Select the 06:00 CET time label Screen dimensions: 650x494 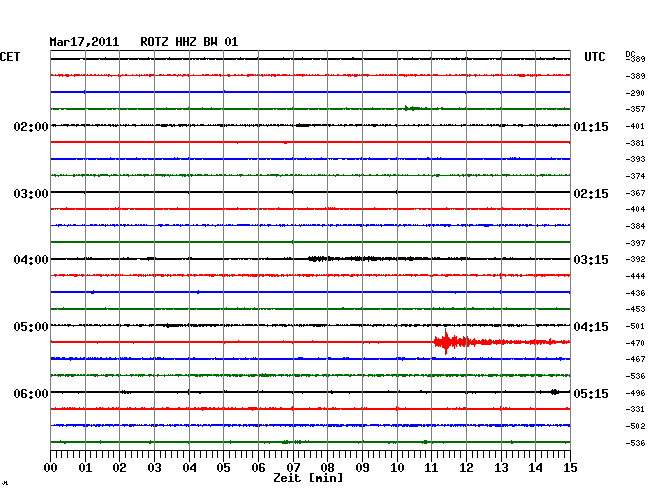31,393
